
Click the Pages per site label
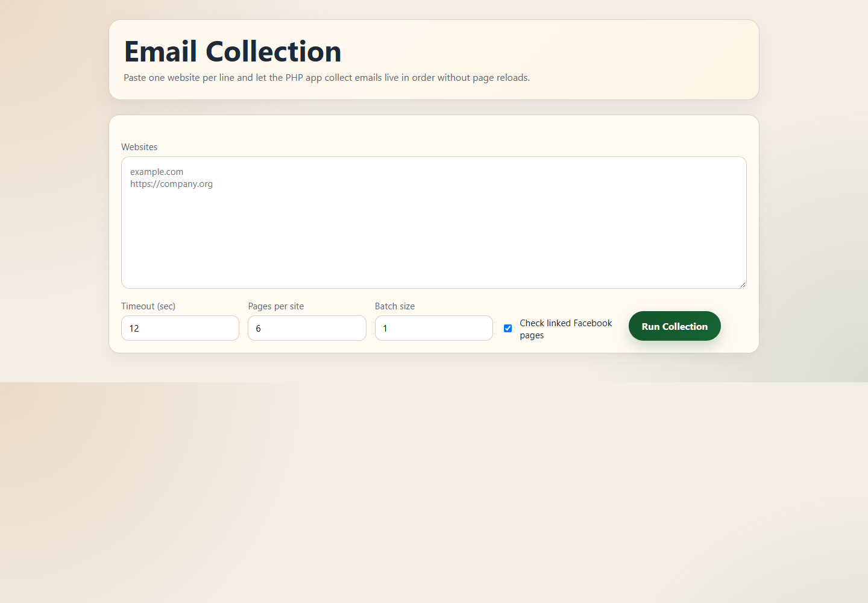276,306
